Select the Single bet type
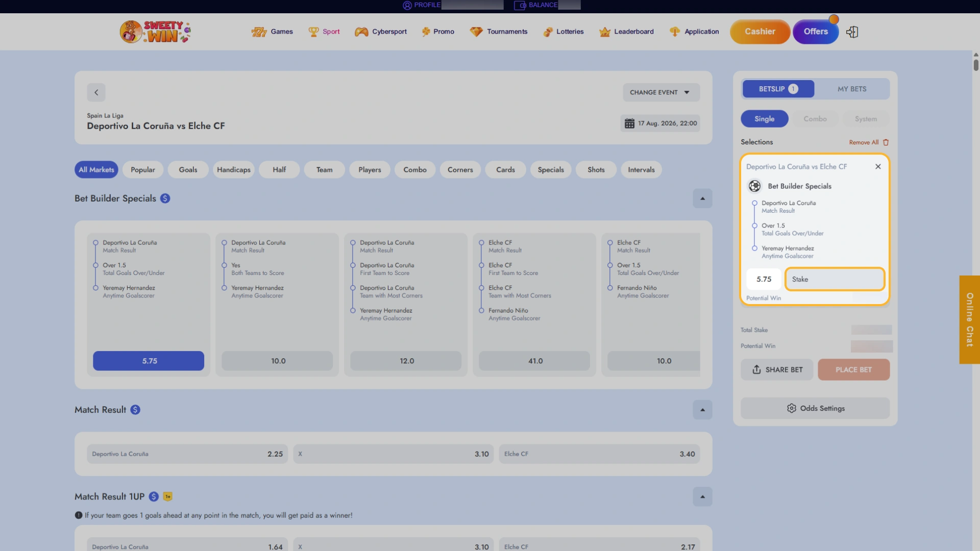The height and width of the screenshot is (551, 980). tap(764, 119)
